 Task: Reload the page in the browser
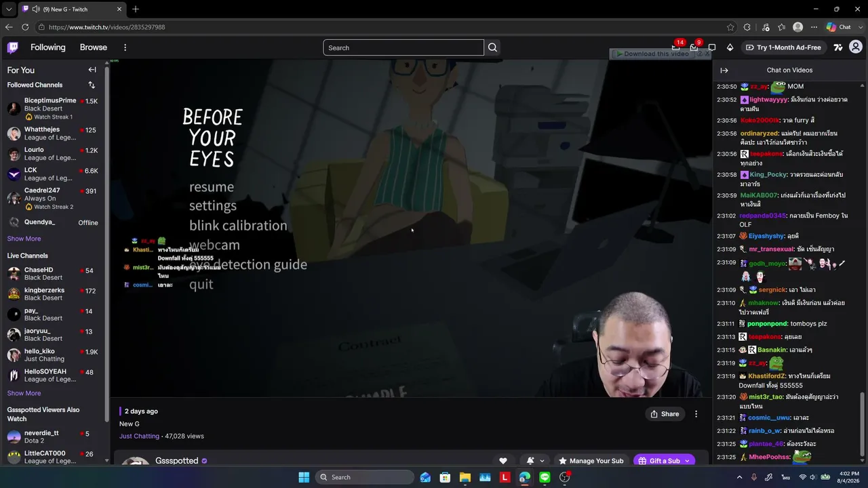point(25,27)
